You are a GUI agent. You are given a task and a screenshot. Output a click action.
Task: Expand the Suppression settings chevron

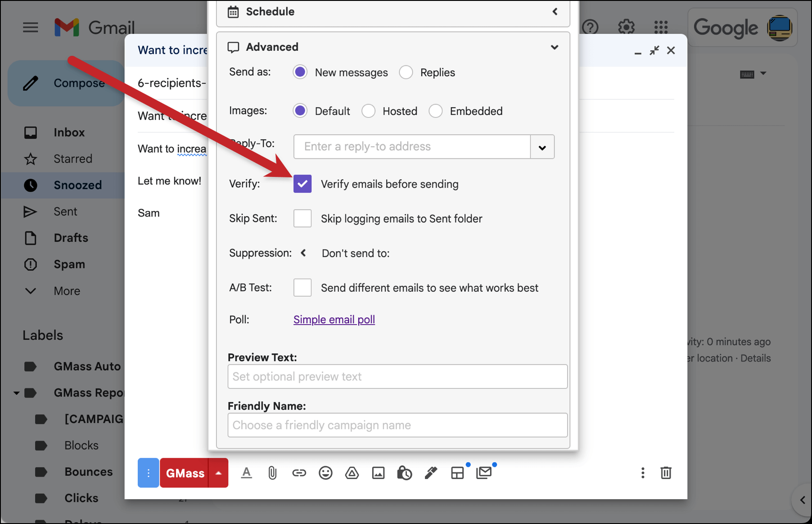(304, 253)
